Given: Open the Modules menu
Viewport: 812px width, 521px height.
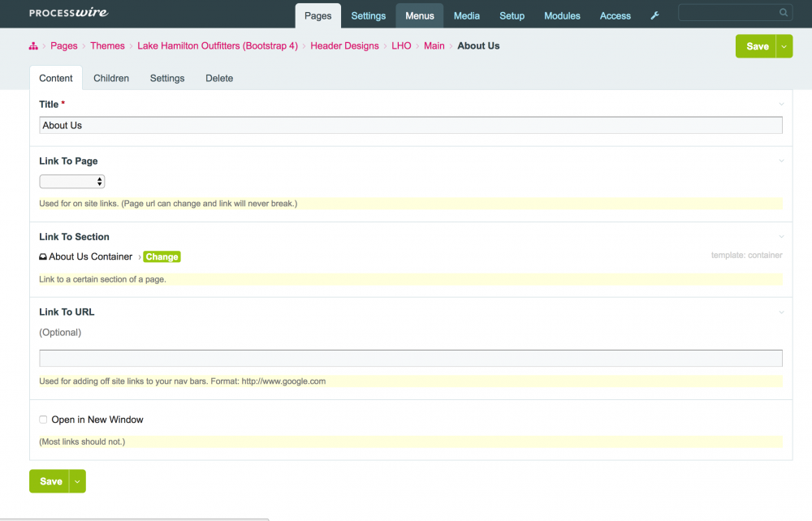Looking at the screenshot, I should pos(562,15).
